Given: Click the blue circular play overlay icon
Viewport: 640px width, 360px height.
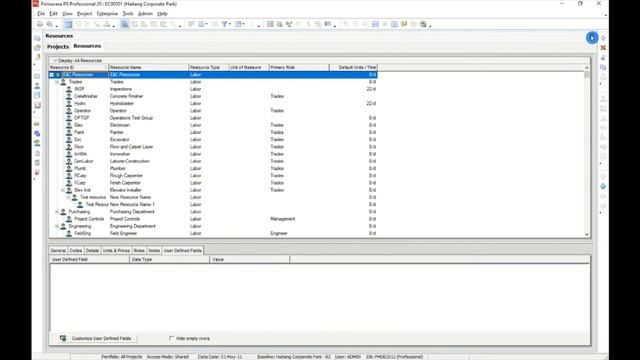Looking at the screenshot, I should click(x=592, y=38).
